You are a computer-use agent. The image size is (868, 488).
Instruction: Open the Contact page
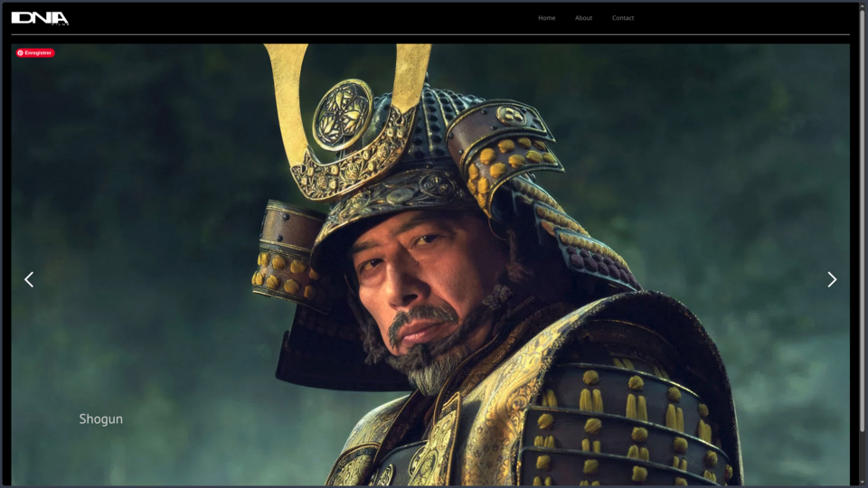coord(623,18)
